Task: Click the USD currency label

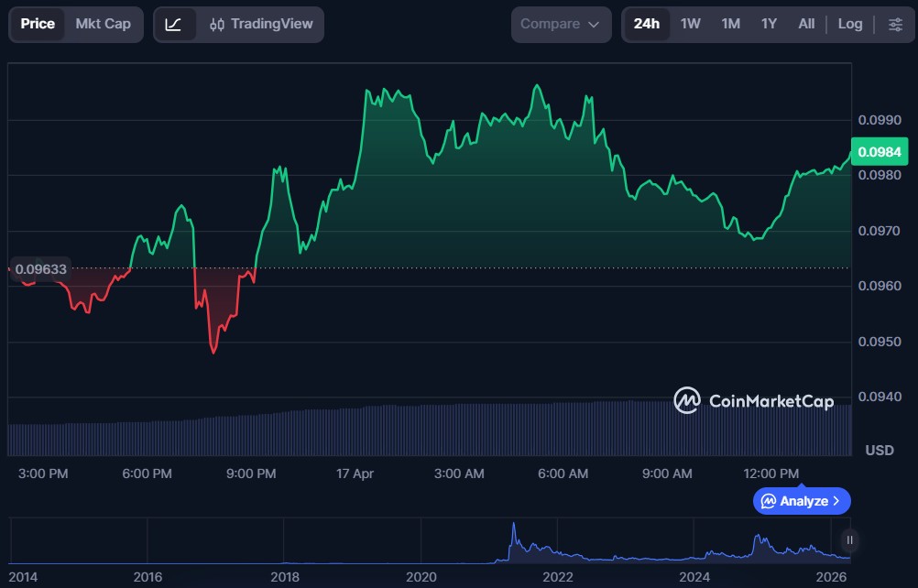Action: 880,451
